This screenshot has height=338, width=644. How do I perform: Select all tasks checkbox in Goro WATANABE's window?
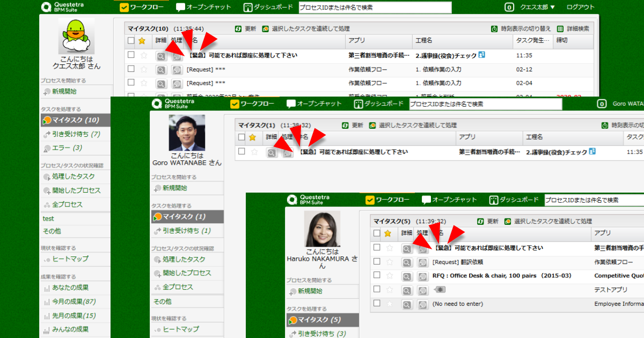[x=241, y=137]
